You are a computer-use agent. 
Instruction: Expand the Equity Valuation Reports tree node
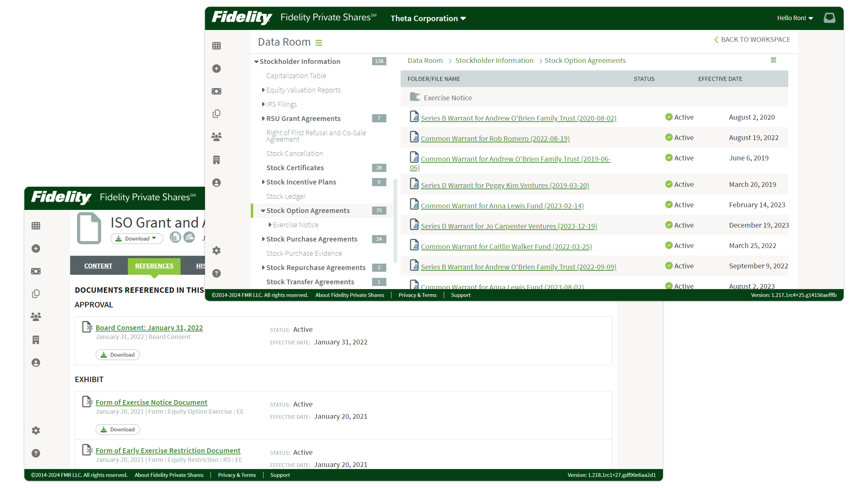(263, 90)
